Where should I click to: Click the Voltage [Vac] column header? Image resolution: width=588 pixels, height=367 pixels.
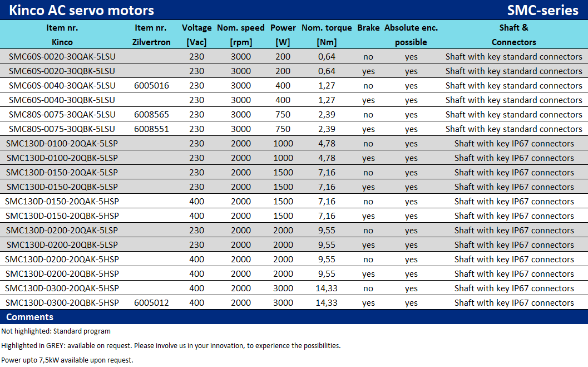click(x=197, y=35)
